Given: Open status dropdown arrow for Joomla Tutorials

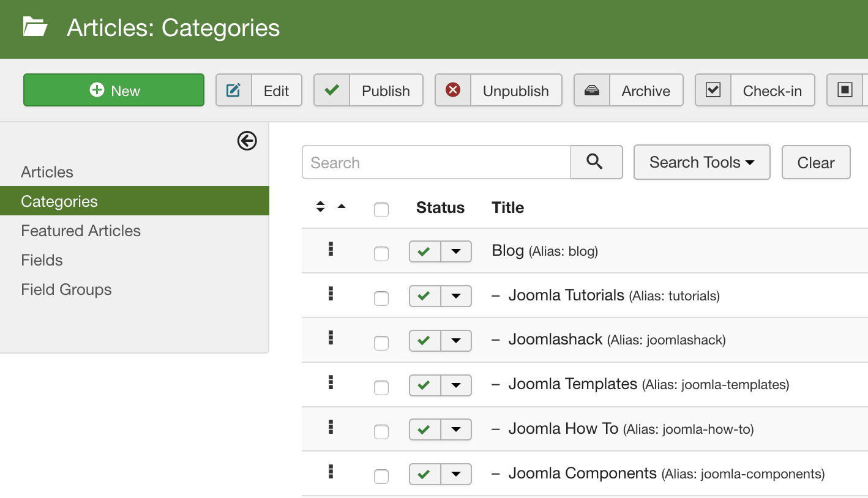Looking at the screenshot, I should click(x=456, y=296).
